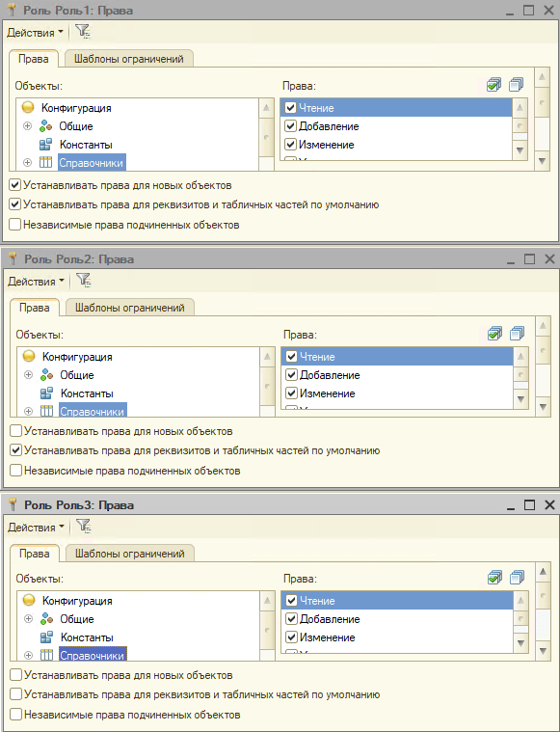Click Справочники table icon in Роль2 window
560x732 pixels.
46,411
